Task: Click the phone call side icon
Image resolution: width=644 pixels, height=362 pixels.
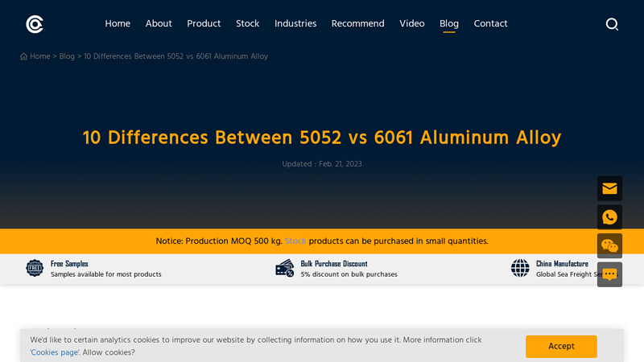Action: pyautogui.click(x=609, y=217)
